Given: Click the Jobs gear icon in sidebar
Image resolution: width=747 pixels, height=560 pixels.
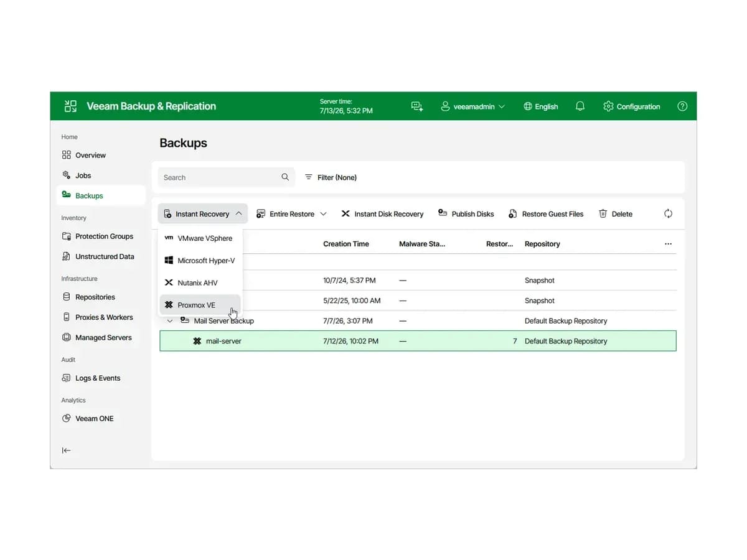Looking at the screenshot, I should click(67, 175).
